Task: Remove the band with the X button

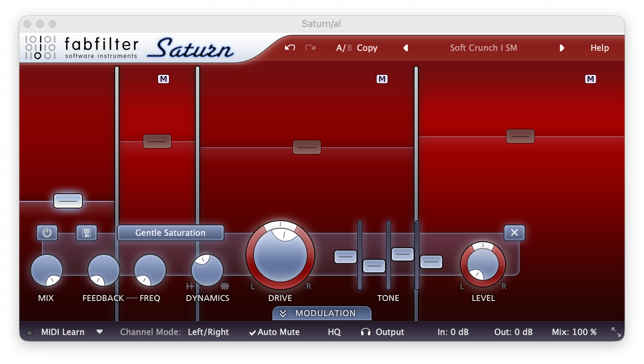Action: 515,232
